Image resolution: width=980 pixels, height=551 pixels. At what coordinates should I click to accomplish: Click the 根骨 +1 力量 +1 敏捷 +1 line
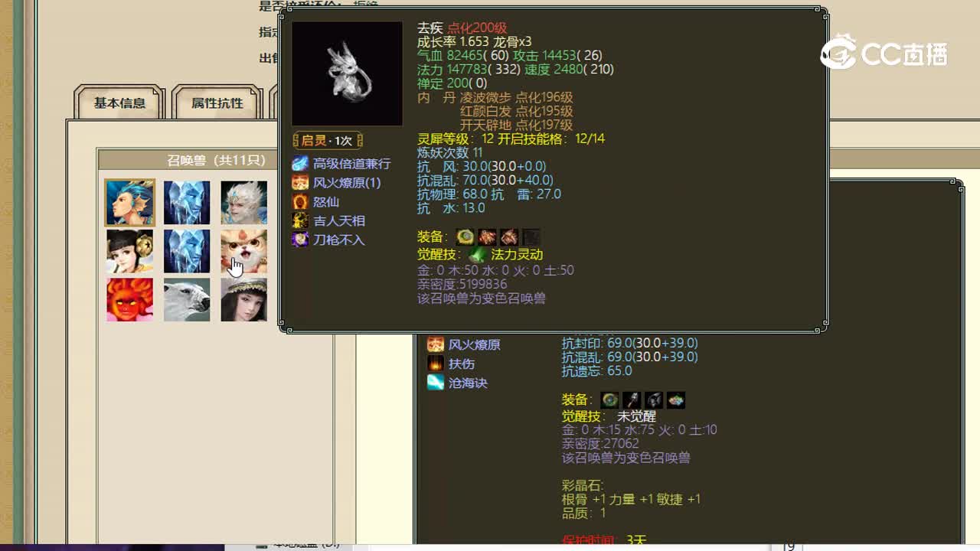pyautogui.click(x=632, y=500)
